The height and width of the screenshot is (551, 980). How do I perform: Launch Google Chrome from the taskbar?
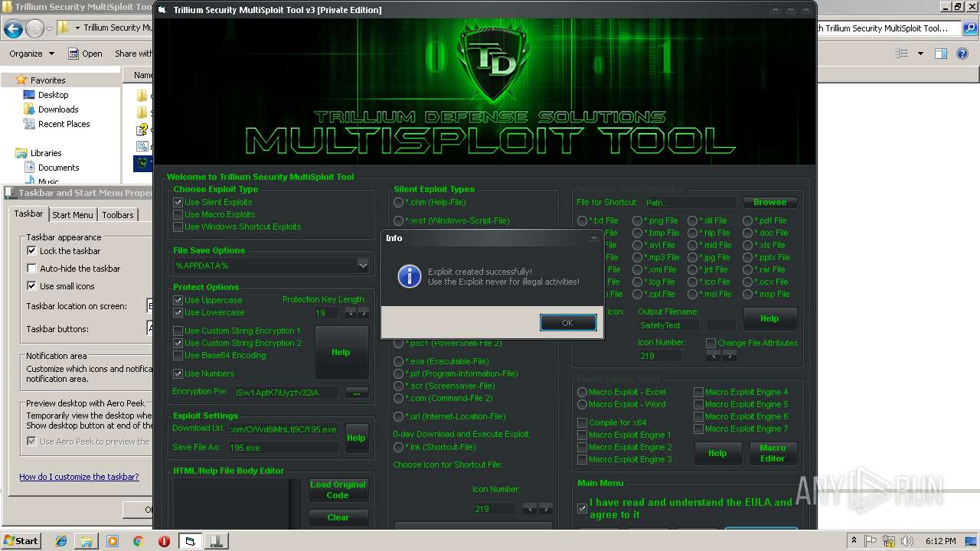(138, 541)
